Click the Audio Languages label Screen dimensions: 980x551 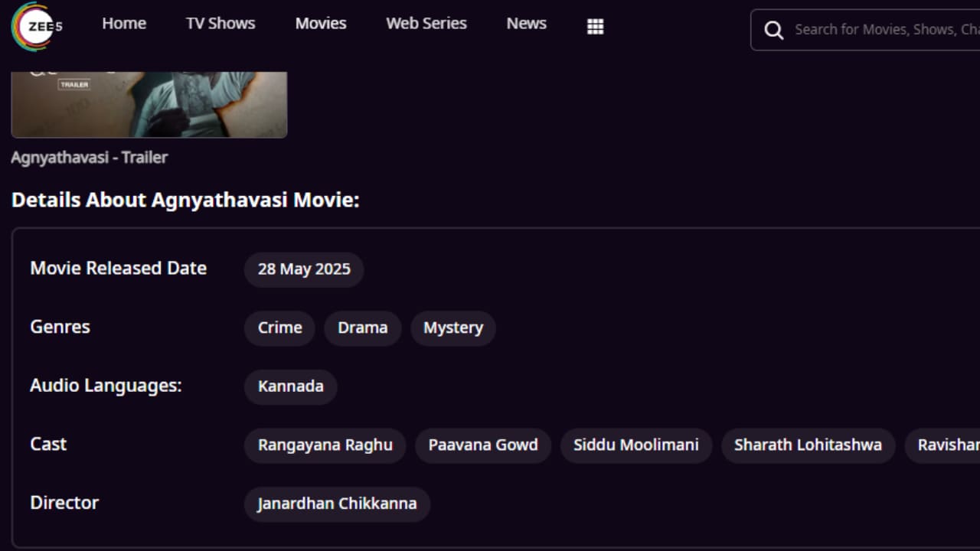pos(106,386)
